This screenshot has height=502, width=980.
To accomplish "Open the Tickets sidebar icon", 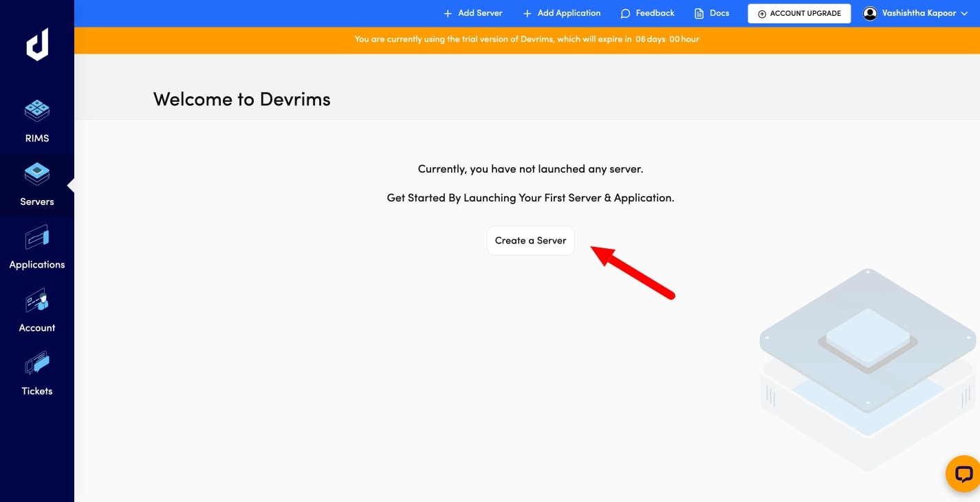I will (x=37, y=363).
